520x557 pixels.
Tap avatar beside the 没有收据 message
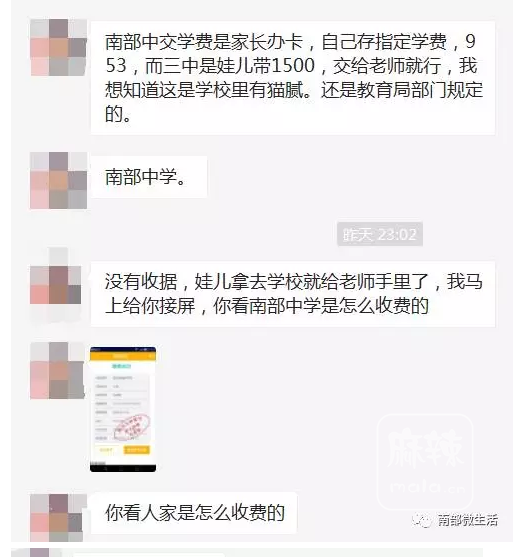click(56, 285)
